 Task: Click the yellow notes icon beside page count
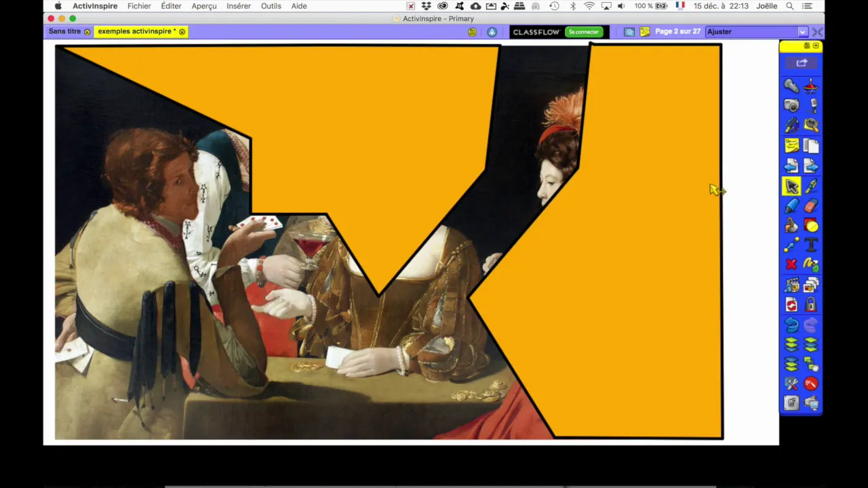[x=644, y=32]
